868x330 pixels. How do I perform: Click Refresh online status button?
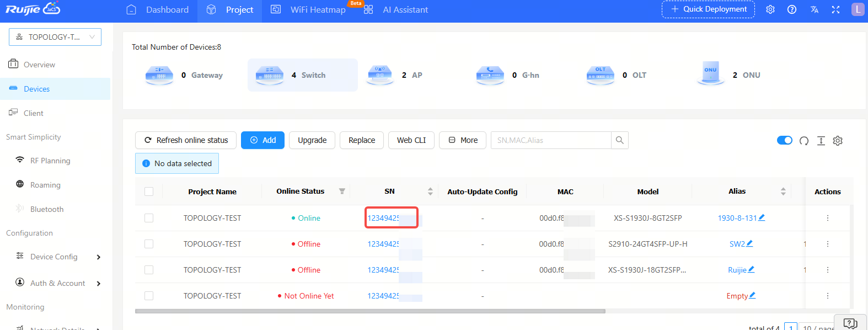(x=186, y=140)
